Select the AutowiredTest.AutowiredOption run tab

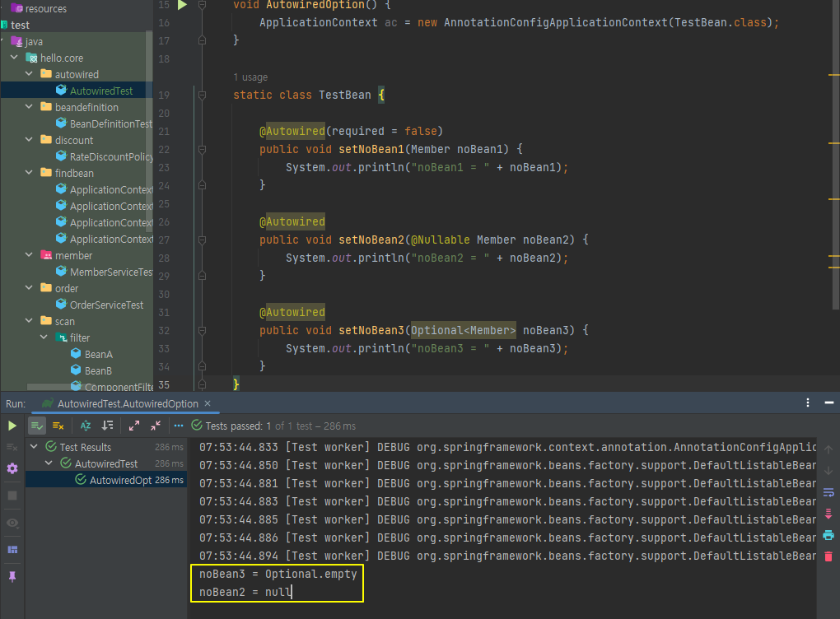pyautogui.click(x=128, y=403)
